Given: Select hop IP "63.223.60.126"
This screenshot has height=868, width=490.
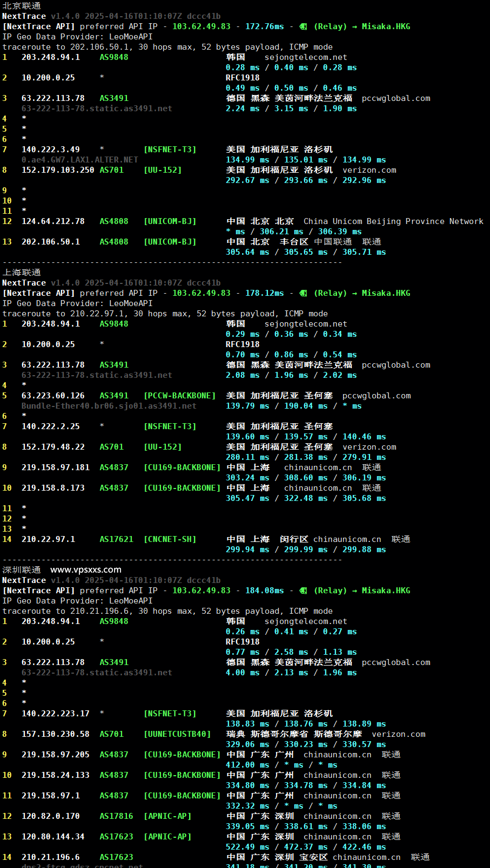Looking at the screenshot, I should (53, 396).
